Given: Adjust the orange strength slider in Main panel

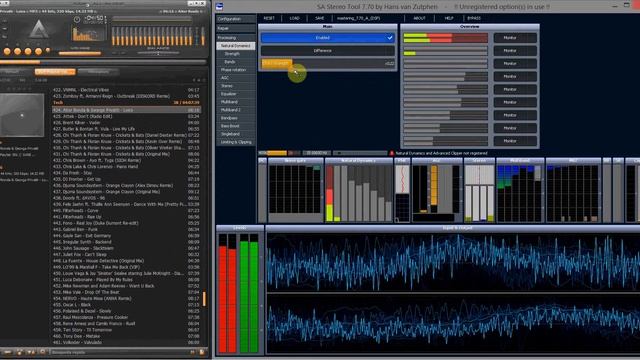Looking at the screenshot, I should pos(328,64).
